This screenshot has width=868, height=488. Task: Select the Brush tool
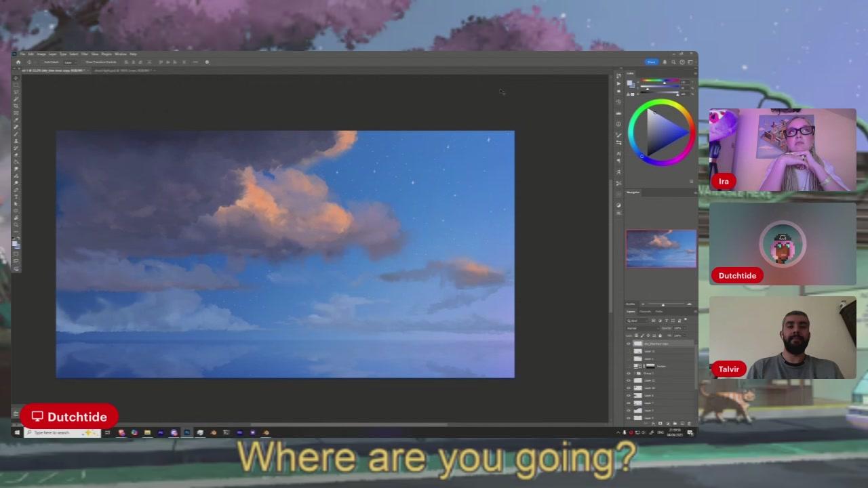pyautogui.click(x=16, y=134)
